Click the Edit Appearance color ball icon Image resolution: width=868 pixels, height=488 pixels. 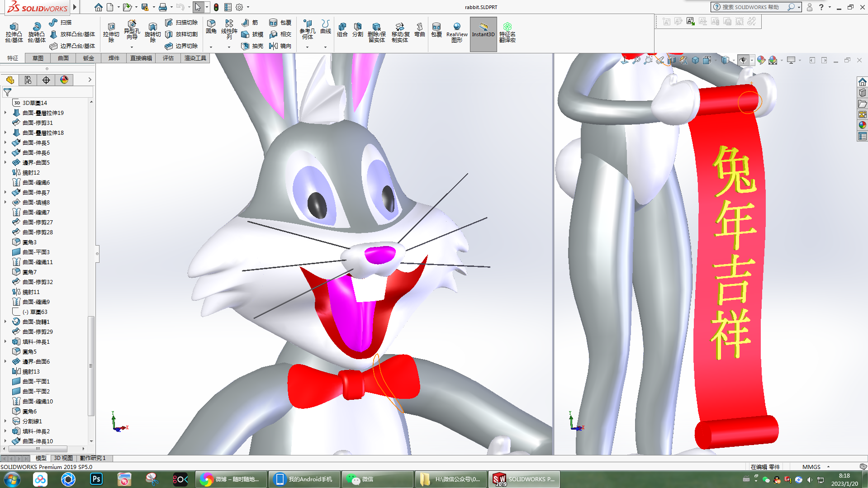point(761,60)
